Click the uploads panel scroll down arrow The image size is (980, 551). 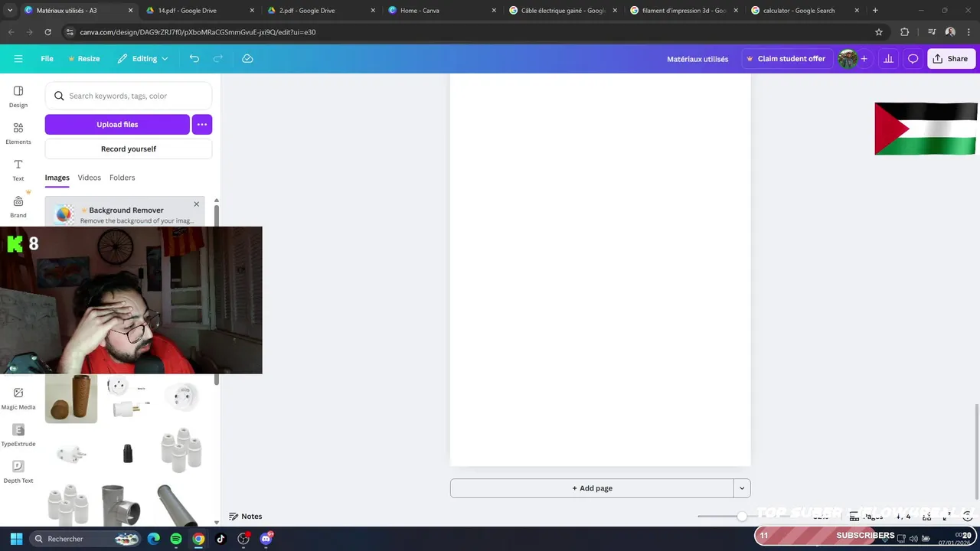point(217,522)
